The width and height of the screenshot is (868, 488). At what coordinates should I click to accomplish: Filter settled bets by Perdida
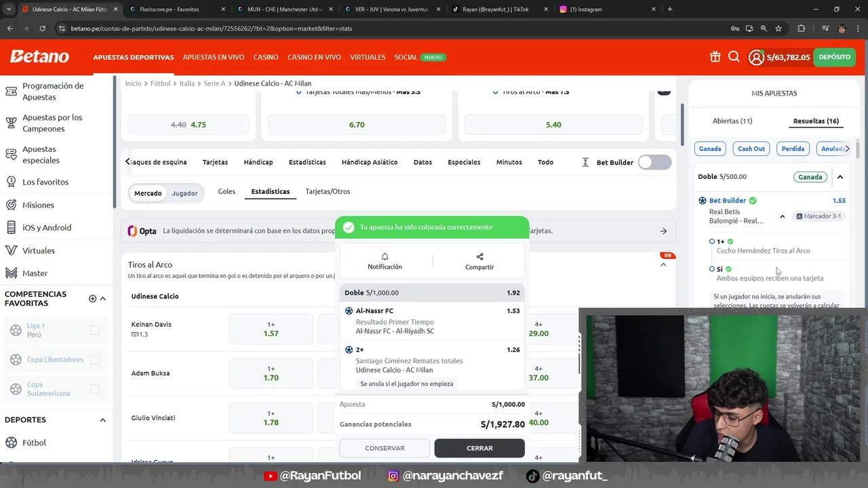click(x=793, y=148)
